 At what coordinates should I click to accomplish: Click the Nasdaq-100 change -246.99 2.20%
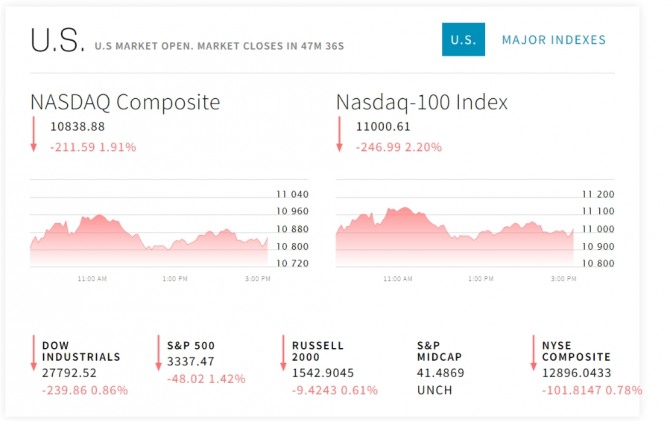coord(399,147)
